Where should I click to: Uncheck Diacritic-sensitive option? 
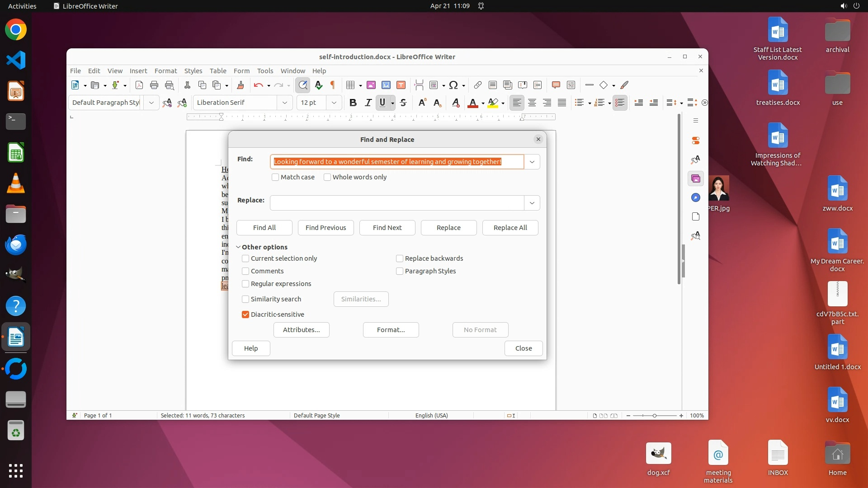point(245,314)
